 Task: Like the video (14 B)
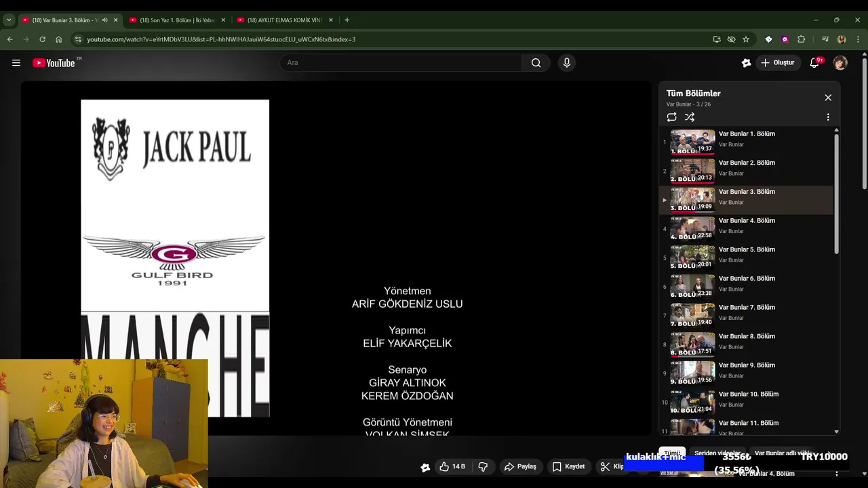452,466
